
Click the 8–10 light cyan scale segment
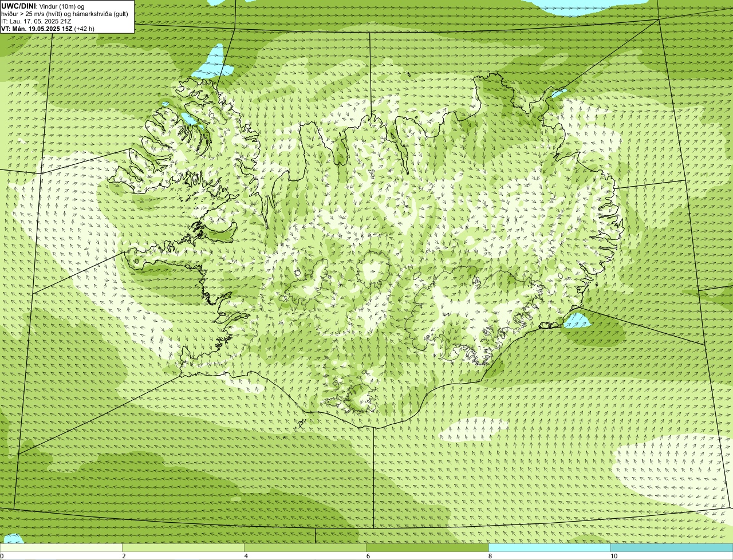(550, 548)
